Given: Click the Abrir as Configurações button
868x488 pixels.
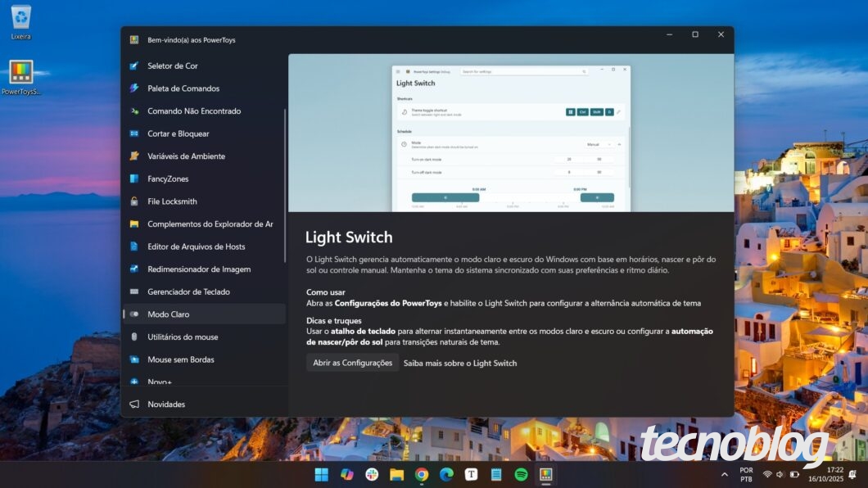Looking at the screenshot, I should [x=352, y=363].
